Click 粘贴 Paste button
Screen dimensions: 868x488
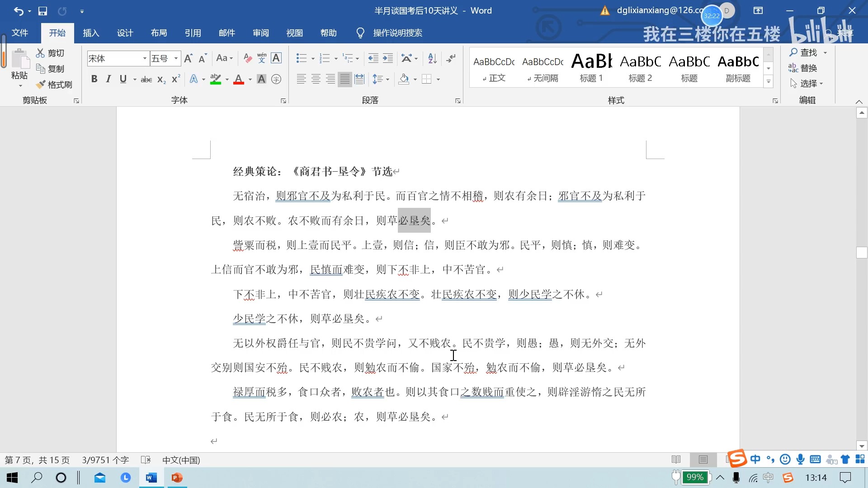click(19, 67)
